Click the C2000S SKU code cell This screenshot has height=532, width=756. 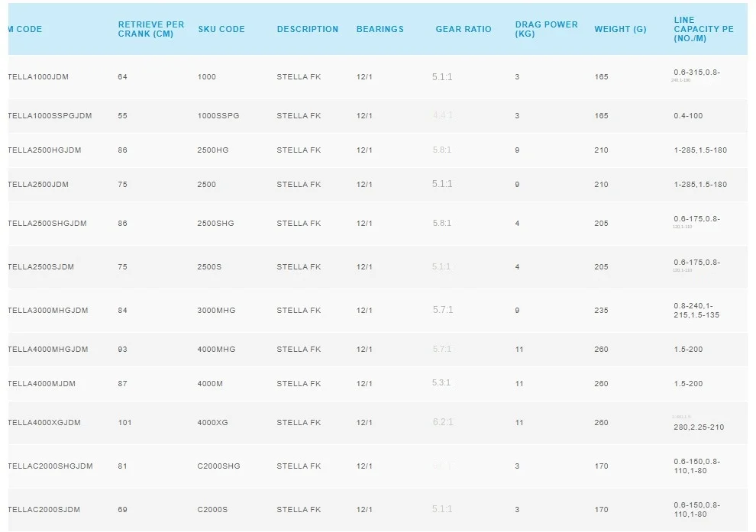click(x=212, y=510)
